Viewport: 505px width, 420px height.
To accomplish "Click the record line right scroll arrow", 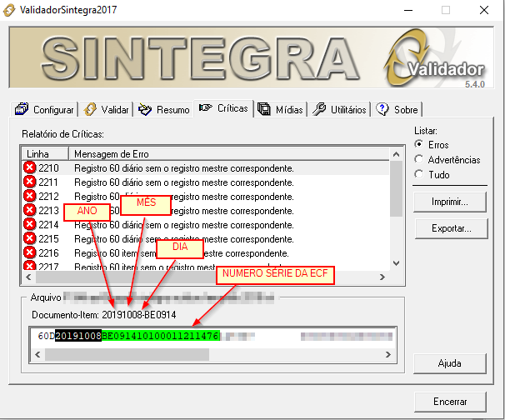I will point(388,355).
